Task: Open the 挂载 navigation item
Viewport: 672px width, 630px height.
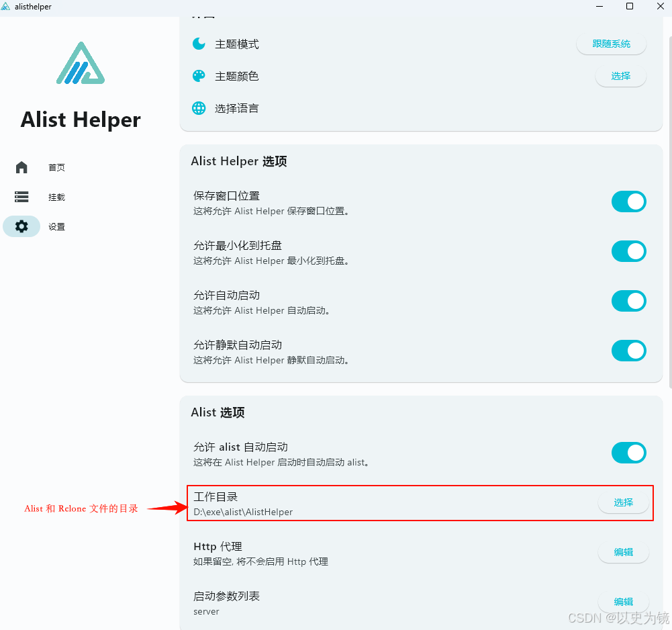Action: 56,197
